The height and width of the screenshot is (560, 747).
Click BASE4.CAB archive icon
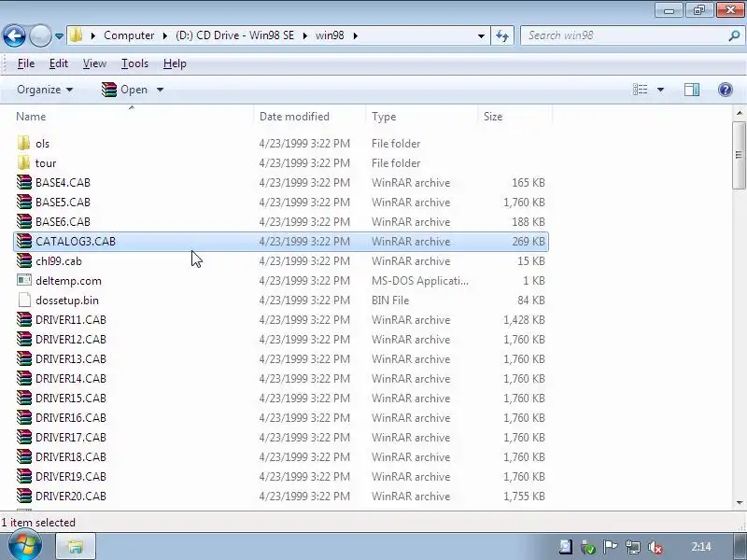[24, 182]
